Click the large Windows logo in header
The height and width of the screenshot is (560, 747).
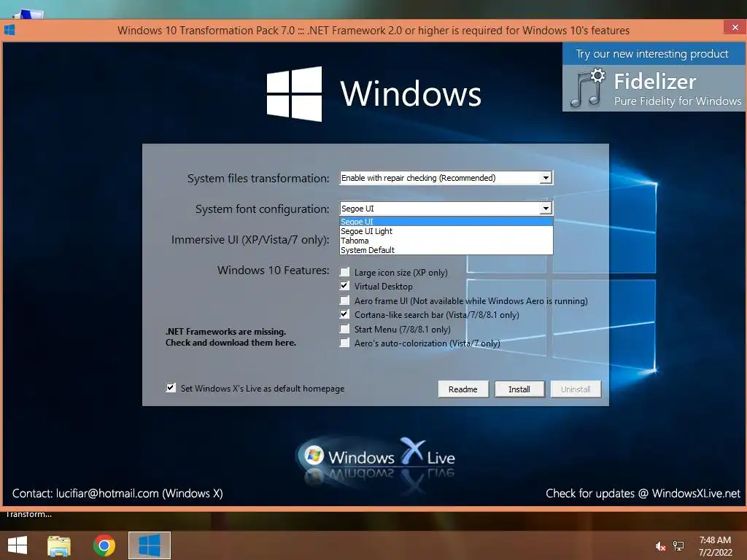(x=294, y=94)
